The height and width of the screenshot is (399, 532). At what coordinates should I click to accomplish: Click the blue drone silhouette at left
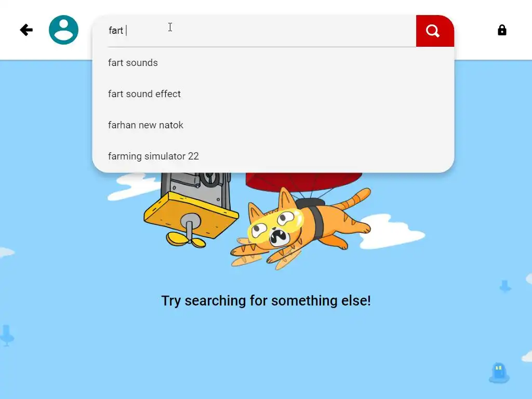tap(6, 335)
